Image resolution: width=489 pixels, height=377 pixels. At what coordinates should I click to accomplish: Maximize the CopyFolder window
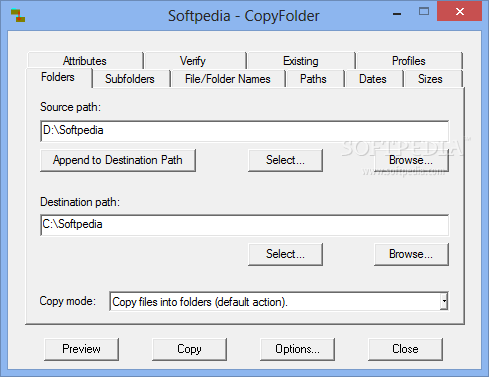[x=424, y=12]
